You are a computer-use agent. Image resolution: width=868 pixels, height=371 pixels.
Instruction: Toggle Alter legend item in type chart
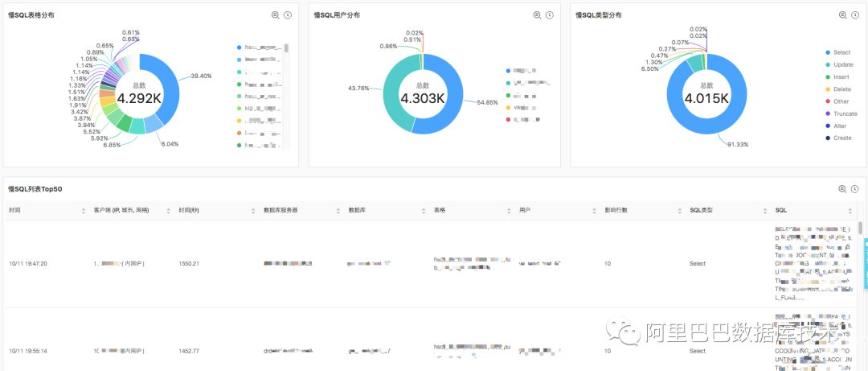(836, 126)
